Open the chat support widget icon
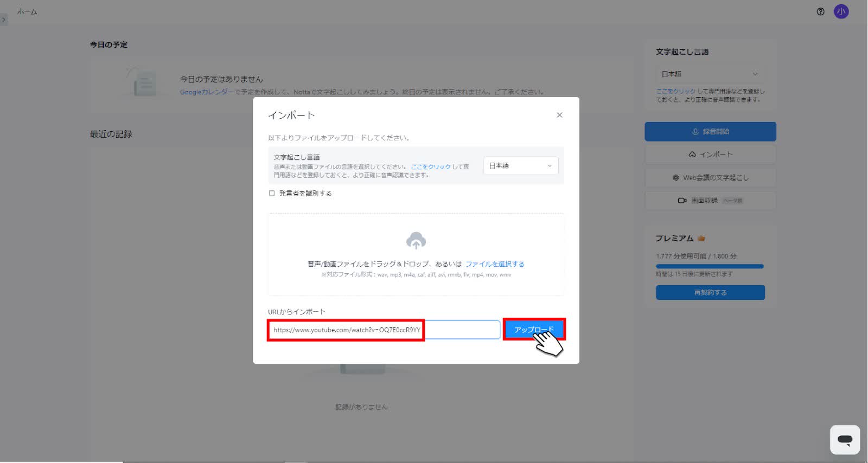Screen dimensions: 868x463 point(845,440)
